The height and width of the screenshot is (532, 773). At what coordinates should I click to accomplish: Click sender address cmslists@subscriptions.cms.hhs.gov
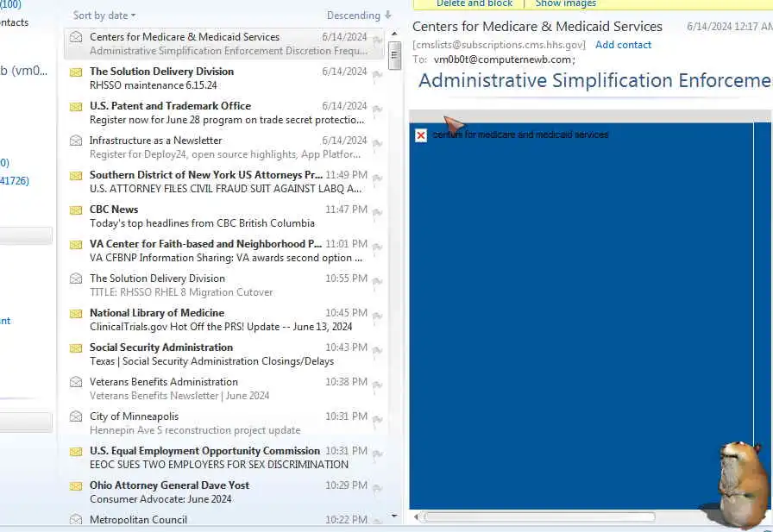click(499, 45)
